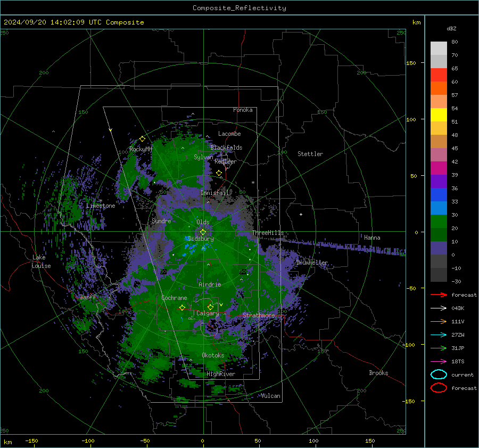The height and width of the screenshot is (448, 479).
Task: Click the Innisfail city label
Action: (x=215, y=193)
